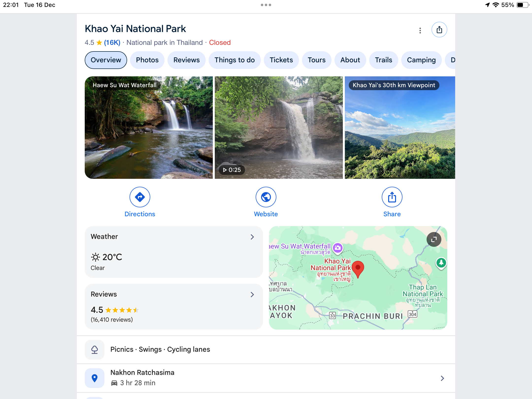The height and width of the screenshot is (399, 532).
Task: Open the three-dot more options menu
Action: click(420, 31)
